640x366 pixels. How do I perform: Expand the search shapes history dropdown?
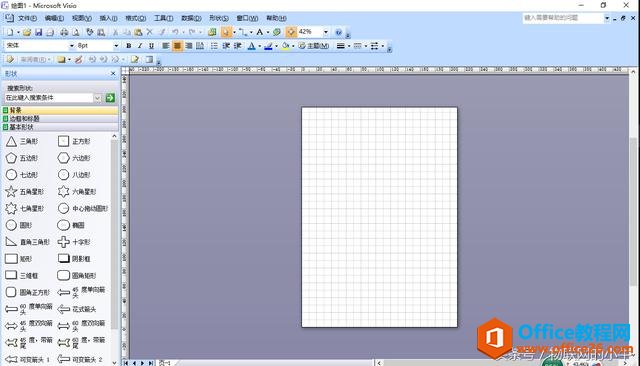[98, 98]
